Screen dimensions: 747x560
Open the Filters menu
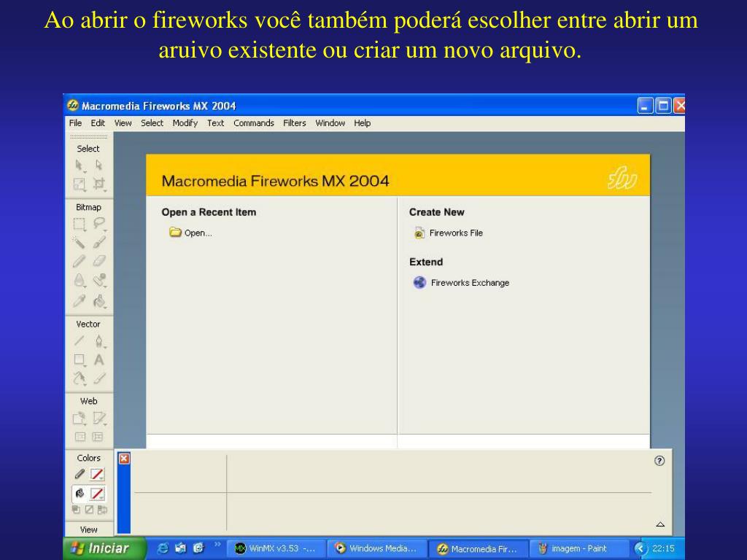point(295,122)
